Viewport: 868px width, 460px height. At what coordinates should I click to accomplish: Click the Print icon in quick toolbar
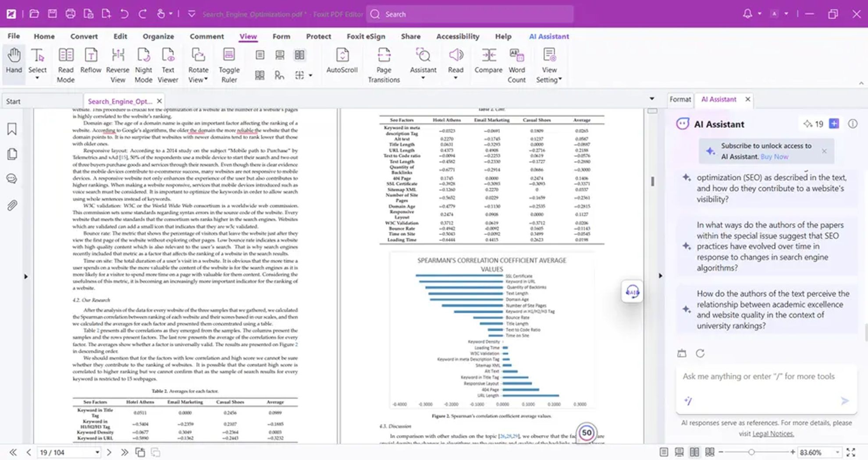pyautogui.click(x=70, y=14)
